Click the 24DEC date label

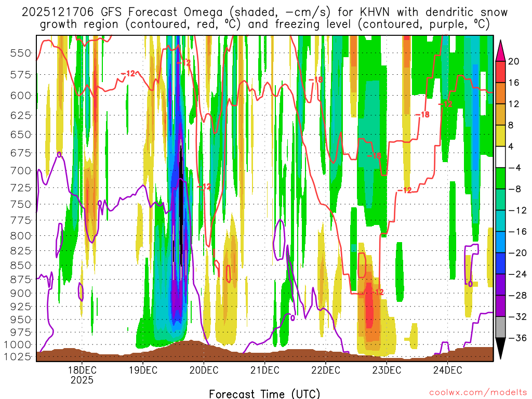pos(447,370)
